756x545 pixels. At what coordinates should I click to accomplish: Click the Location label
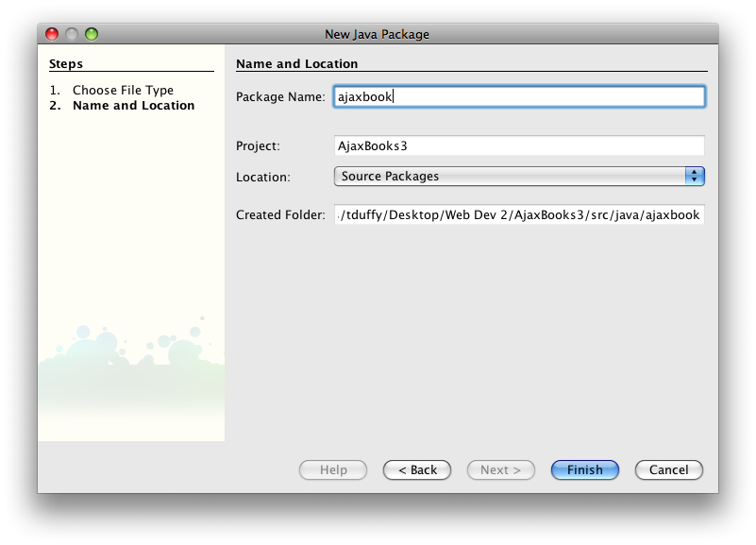[263, 177]
